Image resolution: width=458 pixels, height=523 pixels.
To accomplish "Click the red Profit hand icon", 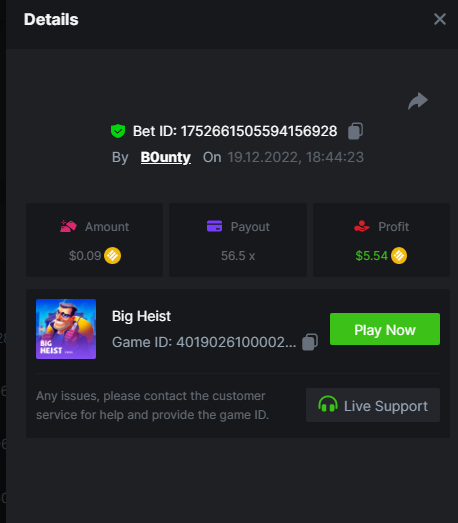I will click(x=362, y=226).
